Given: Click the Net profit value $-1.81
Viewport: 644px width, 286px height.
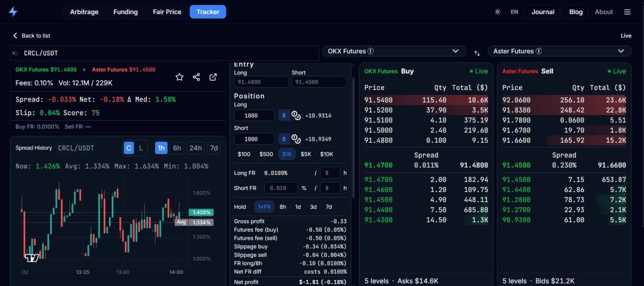Looking at the screenshot, I should [323, 282].
